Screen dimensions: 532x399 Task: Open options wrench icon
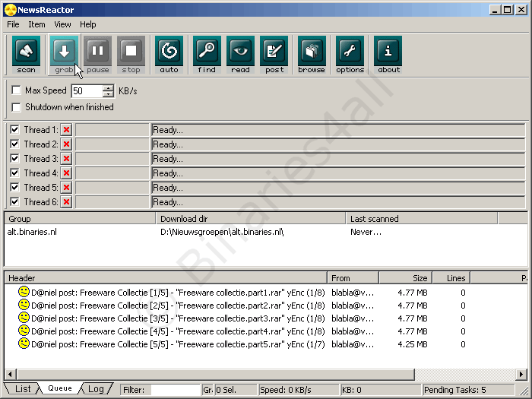[350, 54]
